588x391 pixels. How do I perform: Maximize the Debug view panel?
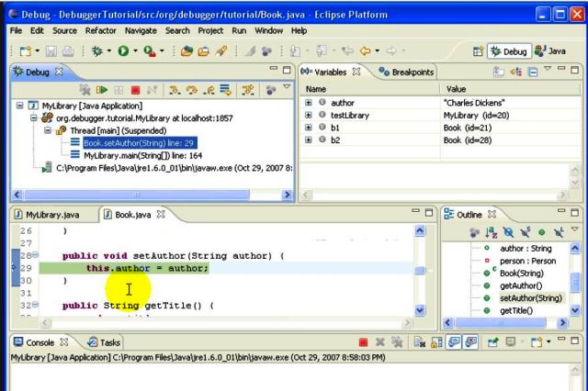(x=287, y=70)
